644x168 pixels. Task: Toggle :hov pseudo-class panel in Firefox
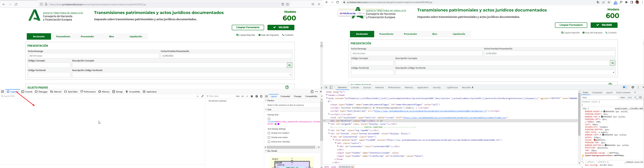tap(238, 96)
